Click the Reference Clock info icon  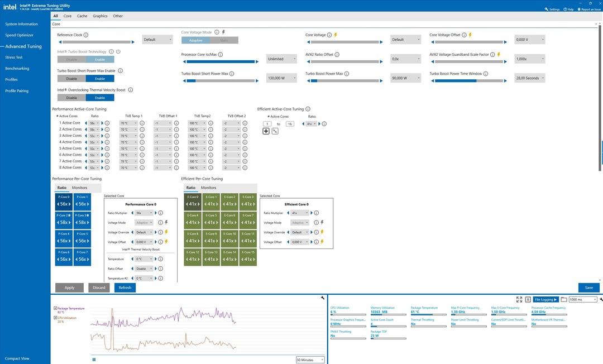point(87,35)
